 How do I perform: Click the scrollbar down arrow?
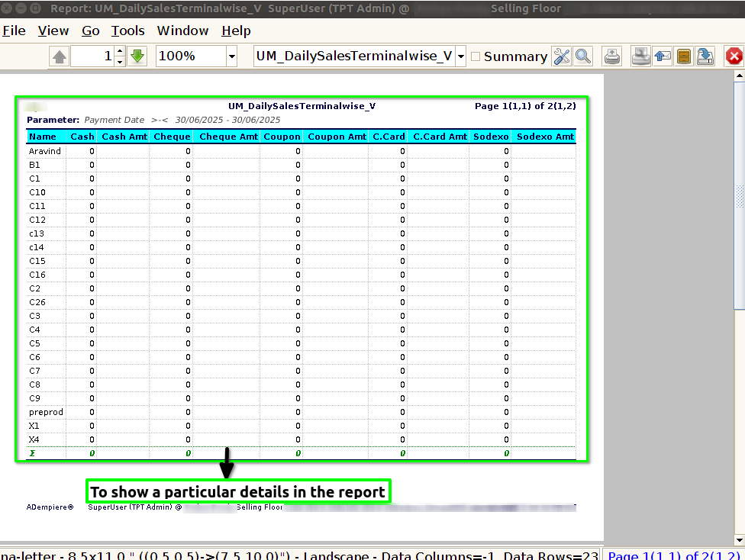tap(740, 540)
